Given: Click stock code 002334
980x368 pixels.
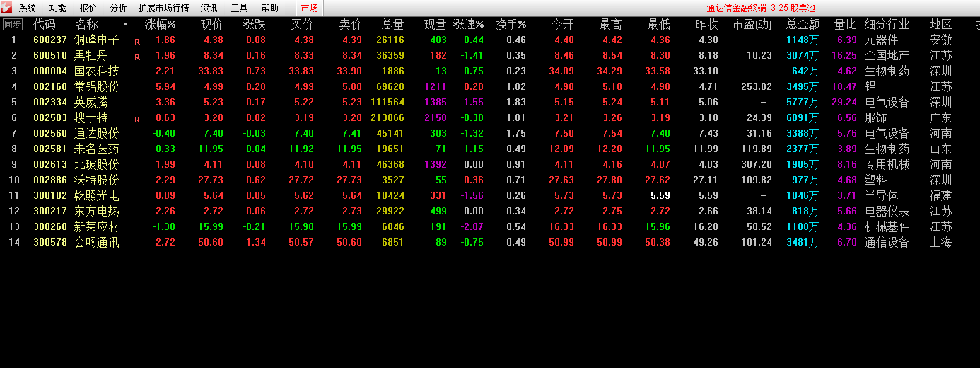Looking at the screenshot, I should pyautogui.click(x=50, y=102).
